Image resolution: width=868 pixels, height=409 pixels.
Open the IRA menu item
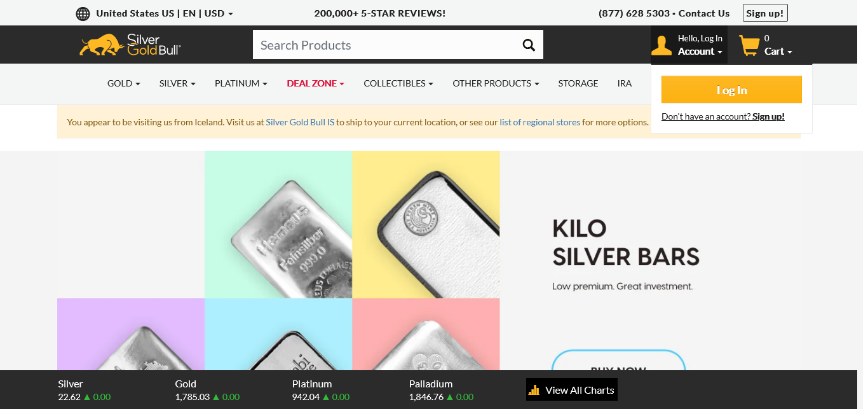point(625,83)
